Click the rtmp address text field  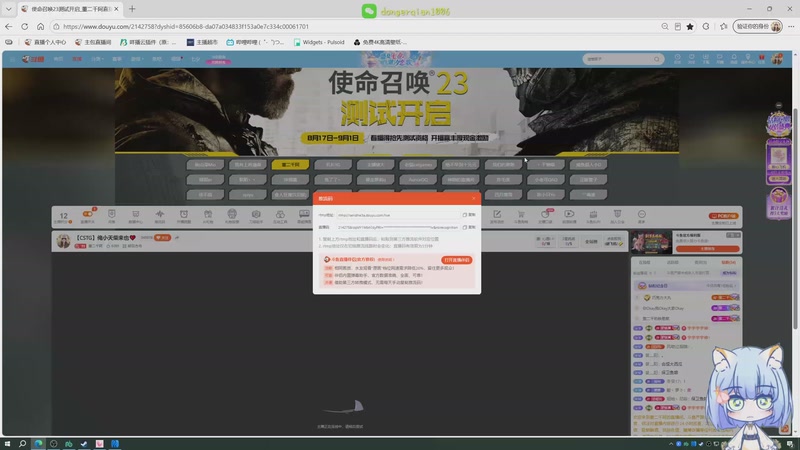(398, 215)
